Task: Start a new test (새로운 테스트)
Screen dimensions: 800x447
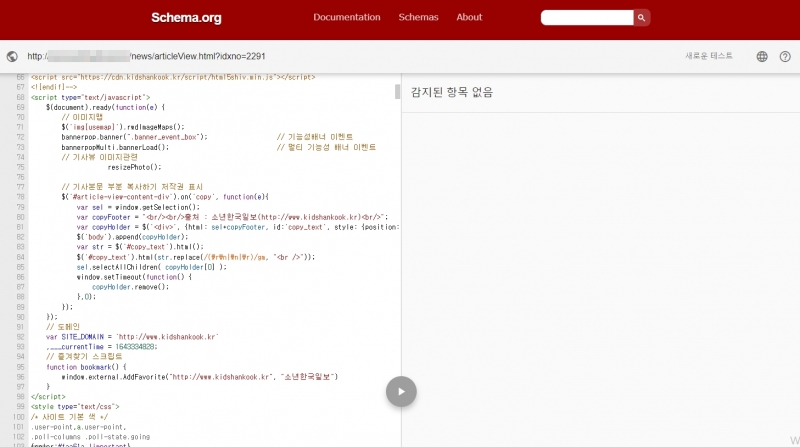Action: click(x=709, y=56)
